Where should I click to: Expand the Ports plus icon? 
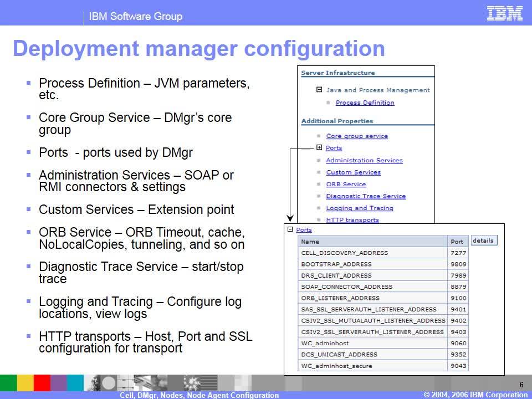click(x=319, y=147)
